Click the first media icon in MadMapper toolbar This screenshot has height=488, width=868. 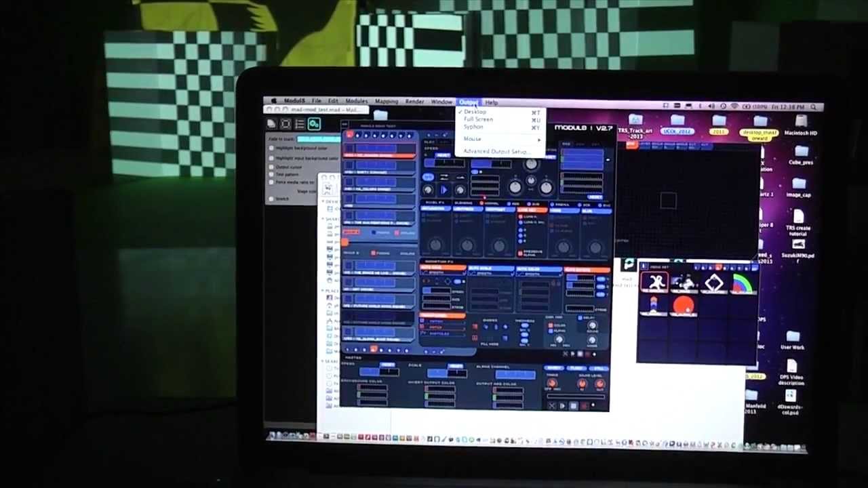pos(272,124)
